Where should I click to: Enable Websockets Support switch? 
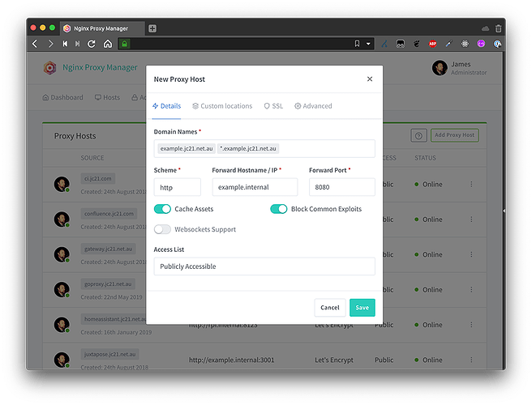click(x=163, y=229)
